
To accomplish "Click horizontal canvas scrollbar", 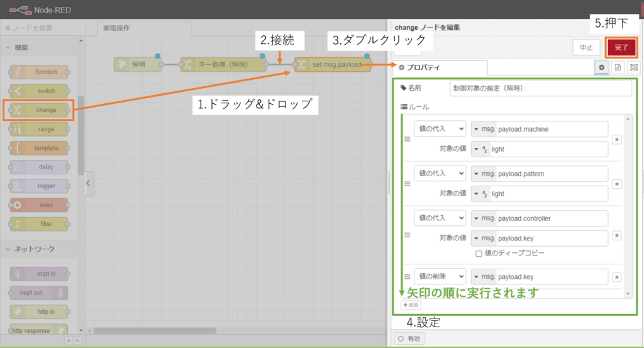I will click(155, 331).
